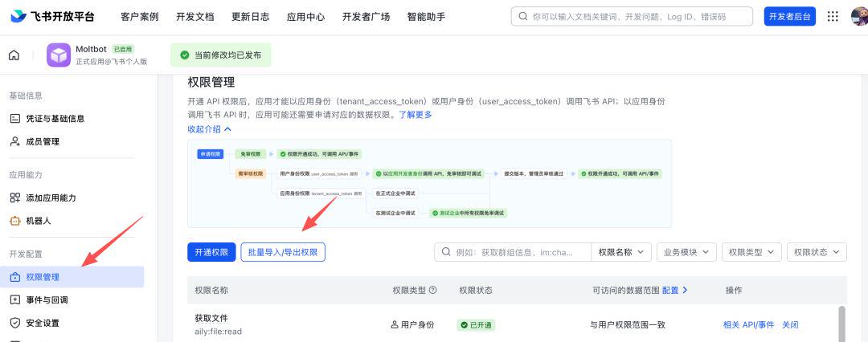Click the aily:file:read permission code
Image resolution: width=868 pixels, height=342 pixels.
pyautogui.click(x=218, y=332)
